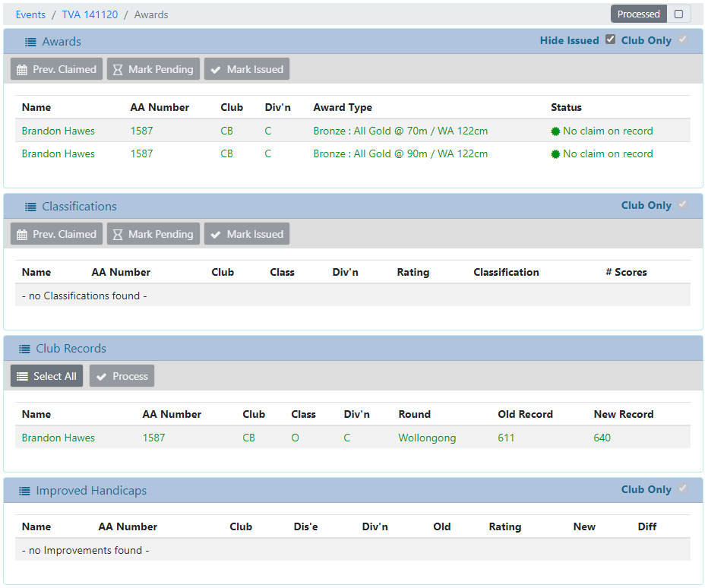Click the list icon beside Classifications heading
This screenshot has height=588, width=708.
pyautogui.click(x=30, y=207)
